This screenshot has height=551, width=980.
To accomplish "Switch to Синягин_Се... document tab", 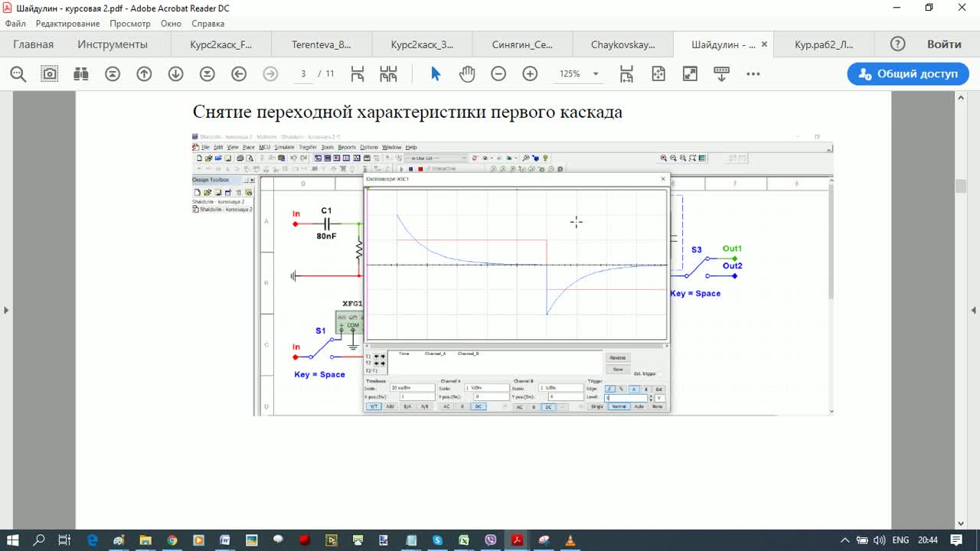I will click(522, 44).
